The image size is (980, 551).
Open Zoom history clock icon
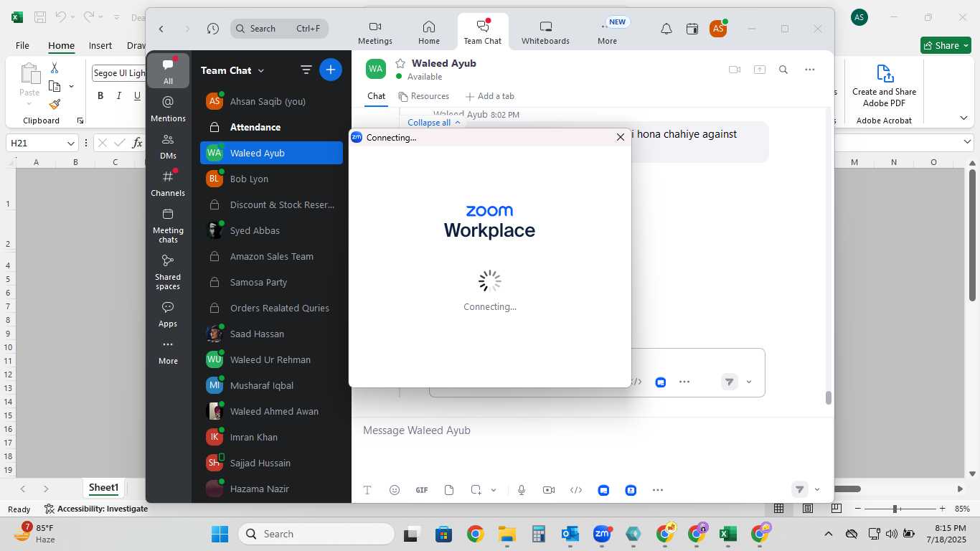tap(213, 29)
